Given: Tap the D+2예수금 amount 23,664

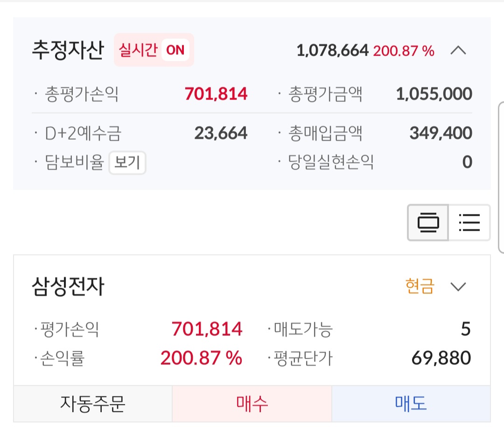Looking at the screenshot, I should [x=221, y=134].
